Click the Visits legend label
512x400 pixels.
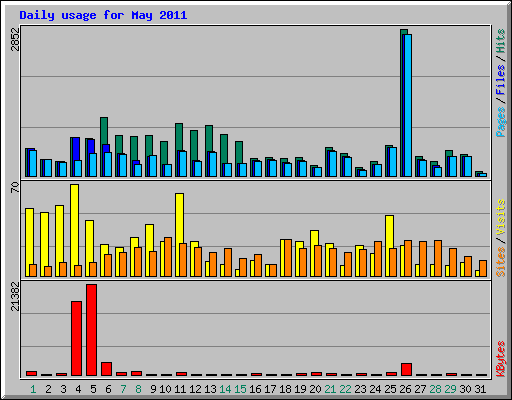(500, 217)
